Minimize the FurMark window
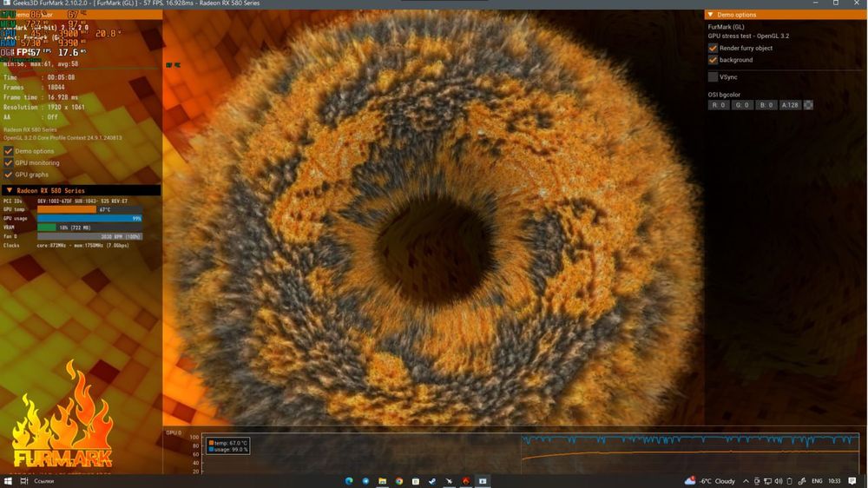Screen dimensions: 868x488 point(815,3)
